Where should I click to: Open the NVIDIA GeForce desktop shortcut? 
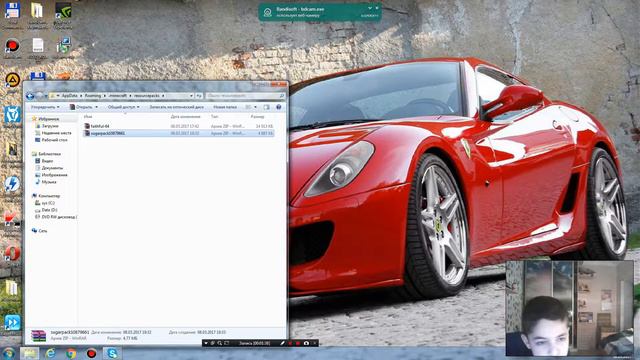coord(63,11)
